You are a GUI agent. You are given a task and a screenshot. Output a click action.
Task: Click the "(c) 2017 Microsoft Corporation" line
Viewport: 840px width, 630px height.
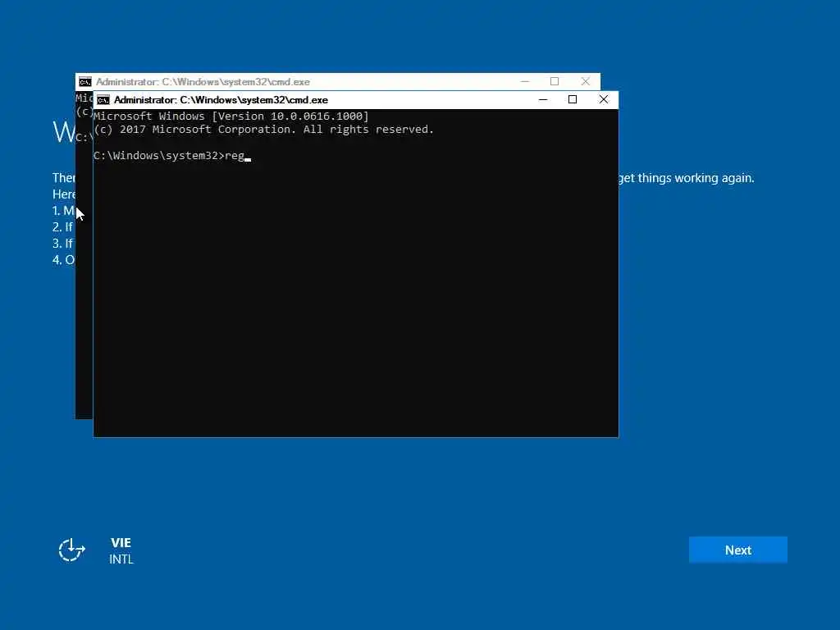263,130
